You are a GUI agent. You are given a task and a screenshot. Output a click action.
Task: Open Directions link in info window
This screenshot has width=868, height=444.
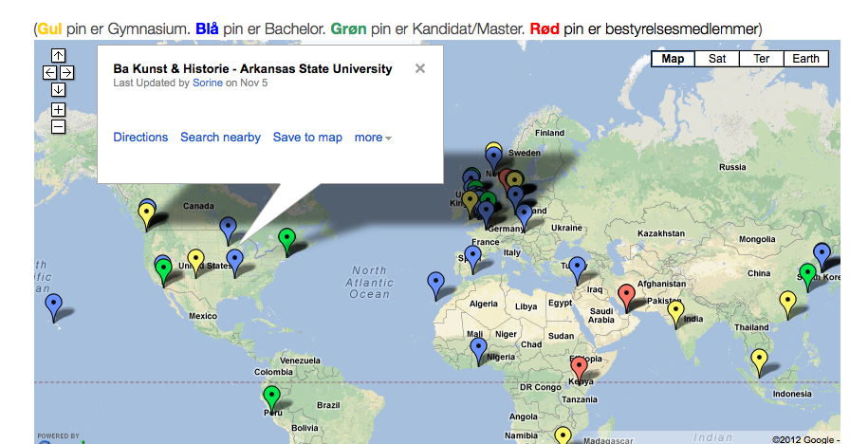coord(140,138)
